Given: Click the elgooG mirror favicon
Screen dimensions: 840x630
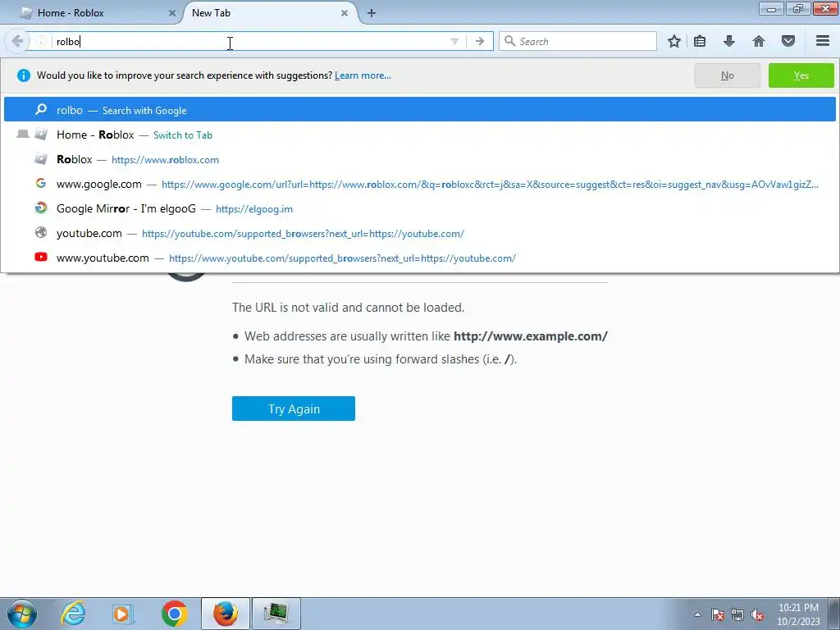Looking at the screenshot, I should pos(41,208).
